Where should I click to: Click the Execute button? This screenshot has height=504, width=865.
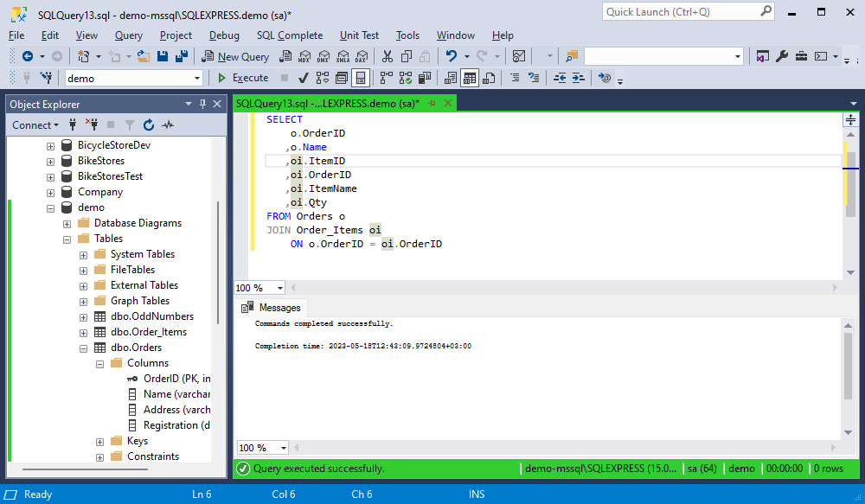point(243,79)
